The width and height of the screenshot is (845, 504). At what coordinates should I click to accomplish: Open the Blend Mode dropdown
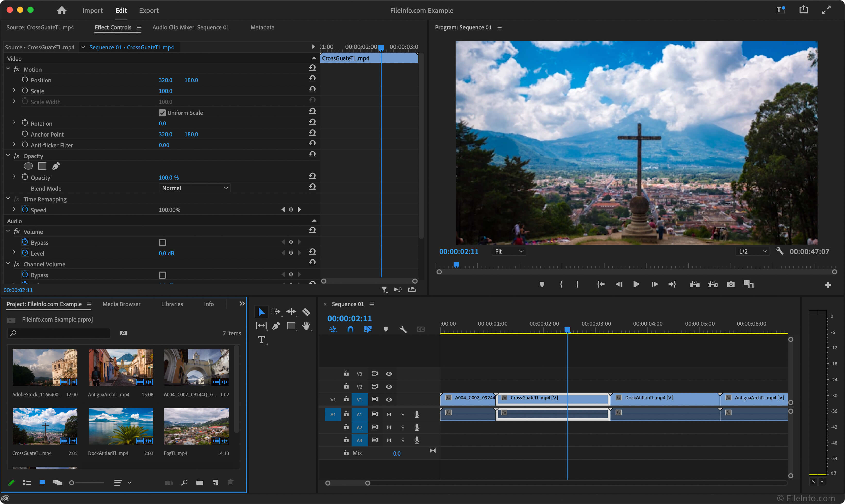[194, 188]
